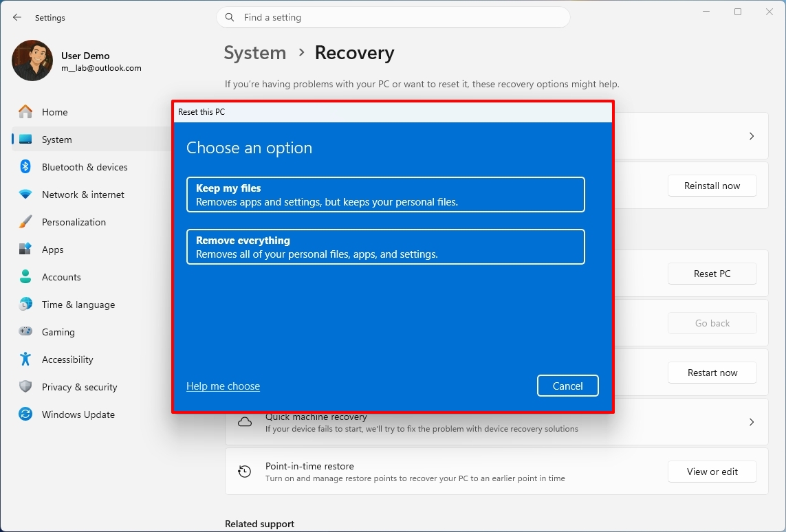This screenshot has height=532, width=786.
Task: Click the Accessibility figure icon
Action: 25,359
